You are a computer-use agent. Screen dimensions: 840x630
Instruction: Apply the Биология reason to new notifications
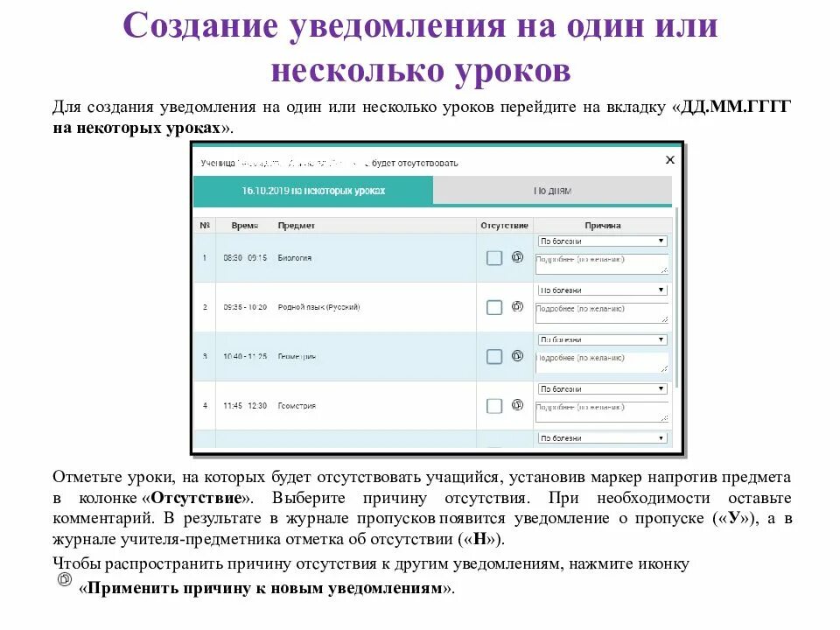pyautogui.click(x=517, y=256)
